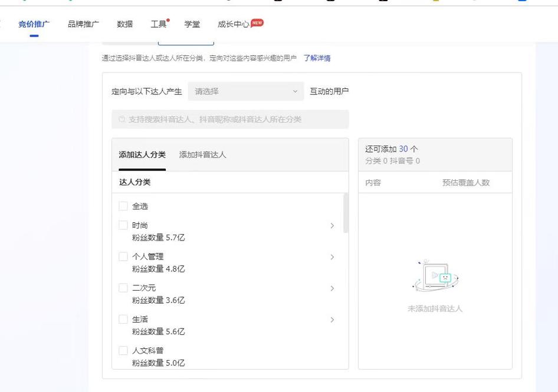Check the 生活 category checkbox
The width and height of the screenshot is (558, 392).
123,319
